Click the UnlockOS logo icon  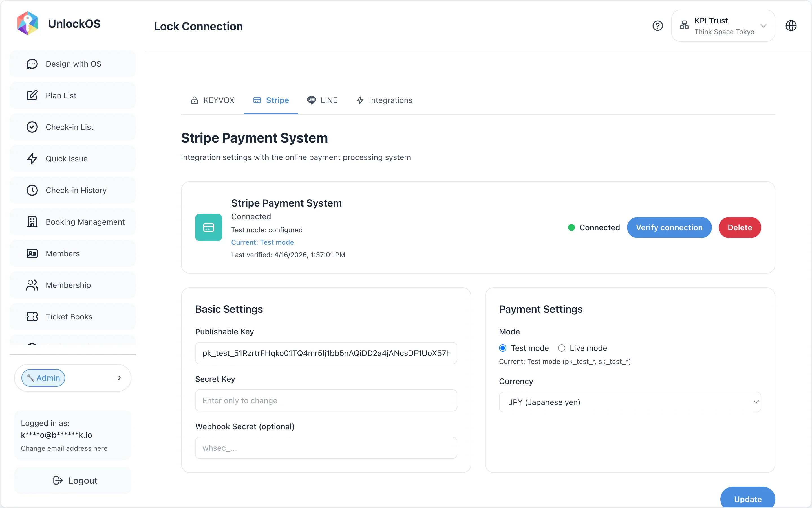coord(28,23)
